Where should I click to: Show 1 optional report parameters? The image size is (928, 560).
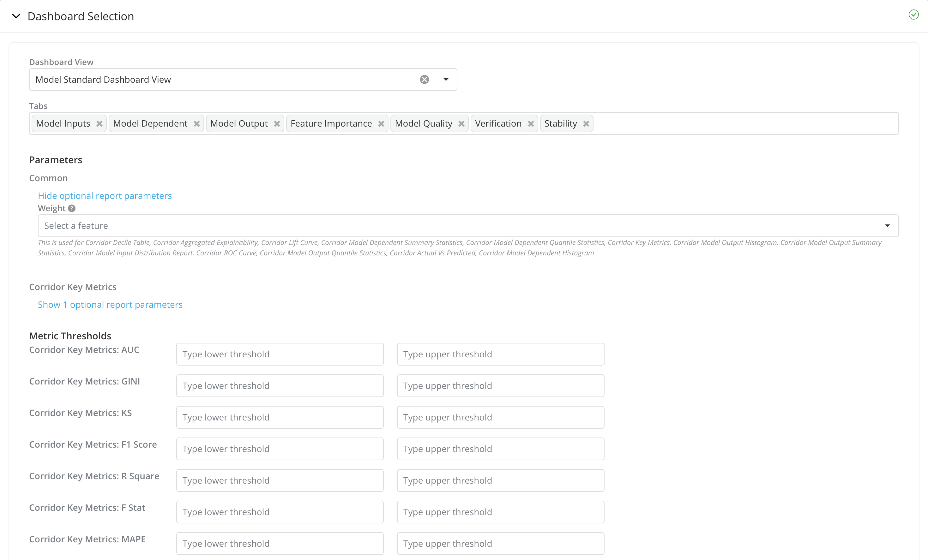pyautogui.click(x=110, y=304)
